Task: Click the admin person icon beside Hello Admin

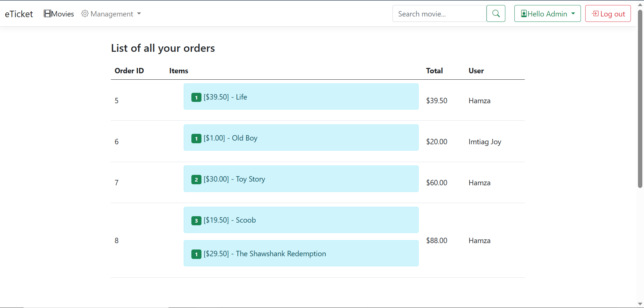Action: pos(524,13)
